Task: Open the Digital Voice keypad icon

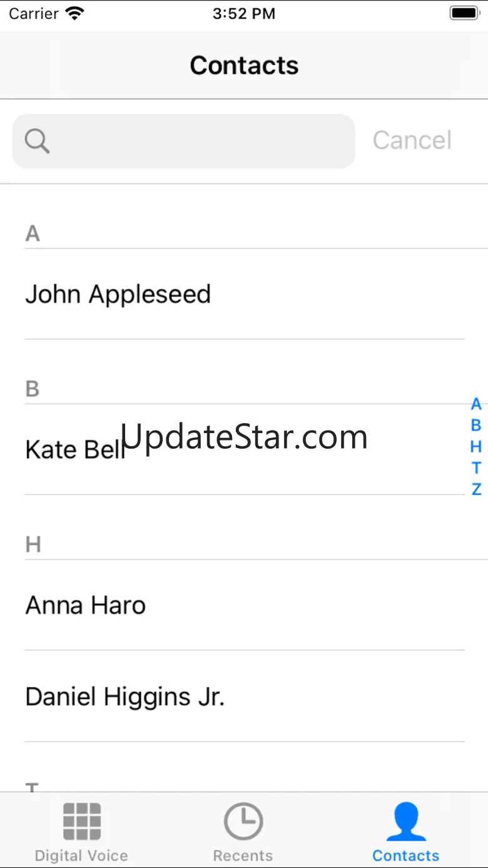Action: tap(82, 821)
